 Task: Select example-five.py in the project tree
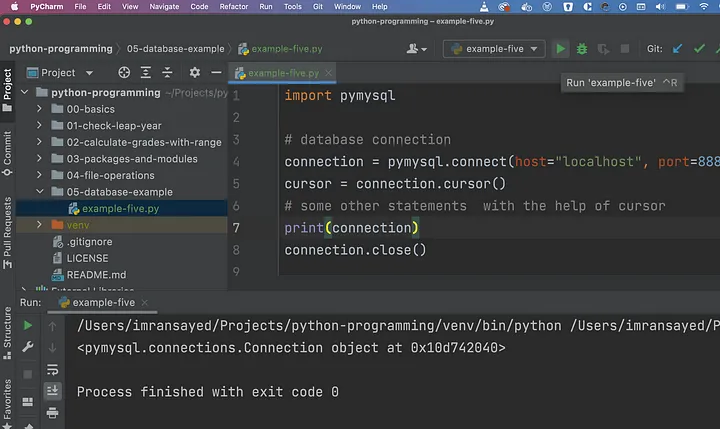122,209
